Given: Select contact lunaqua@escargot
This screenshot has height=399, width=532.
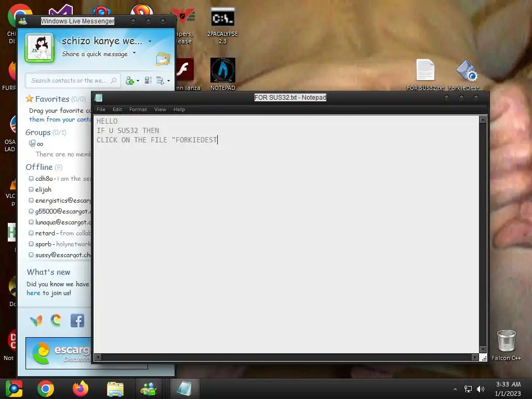Looking at the screenshot, I should point(60,222).
